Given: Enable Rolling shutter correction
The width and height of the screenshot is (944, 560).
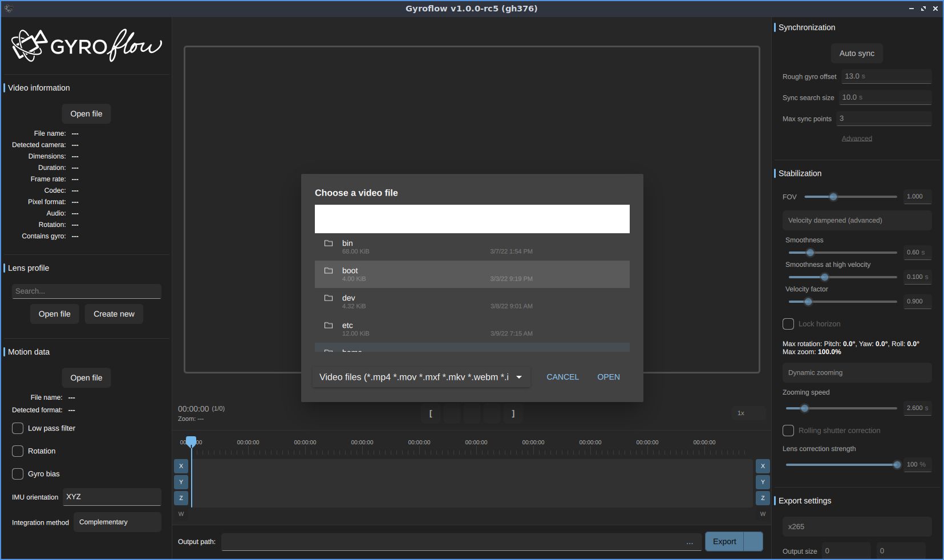Looking at the screenshot, I should click(x=789, y=431).
